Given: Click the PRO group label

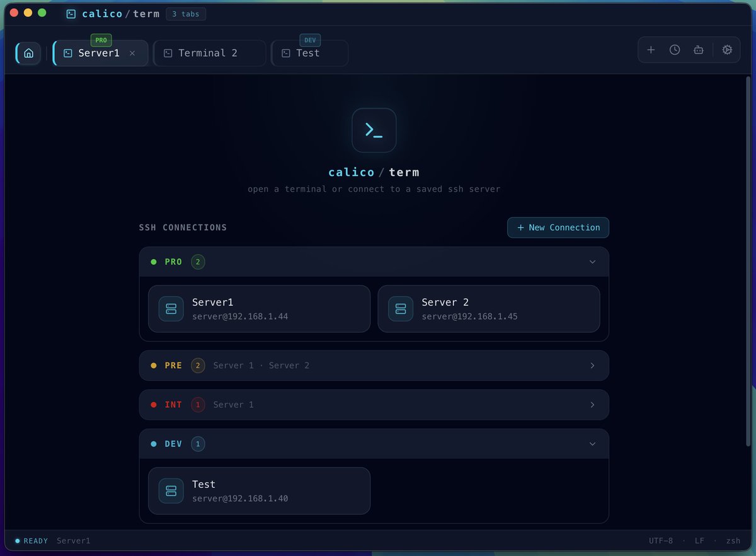Looking at the screenshot, I should click(173, 262).
